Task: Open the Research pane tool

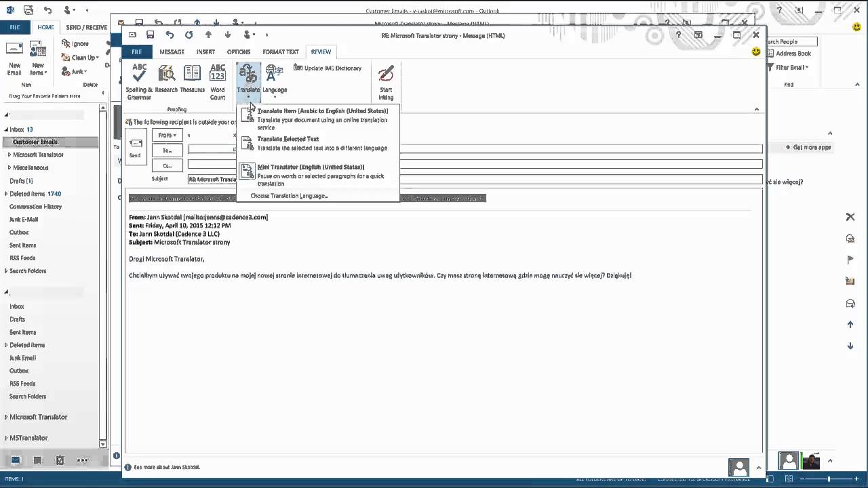Action: (166, 79)
